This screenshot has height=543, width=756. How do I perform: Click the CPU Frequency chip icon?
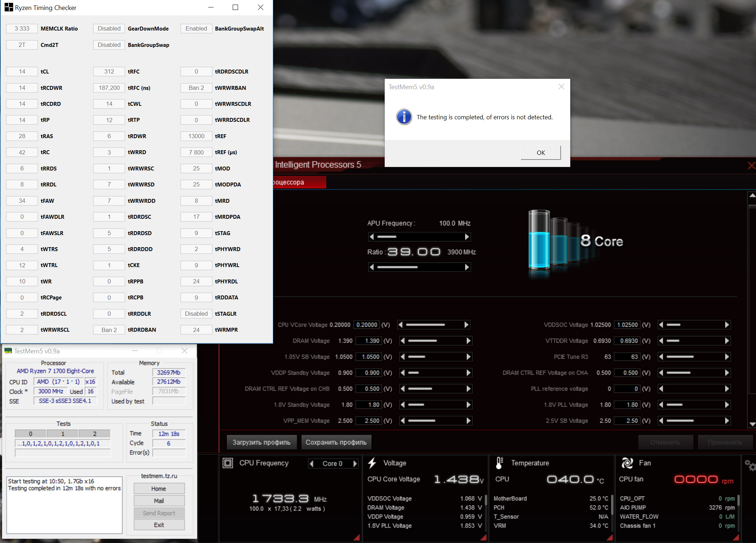(228, 463)
